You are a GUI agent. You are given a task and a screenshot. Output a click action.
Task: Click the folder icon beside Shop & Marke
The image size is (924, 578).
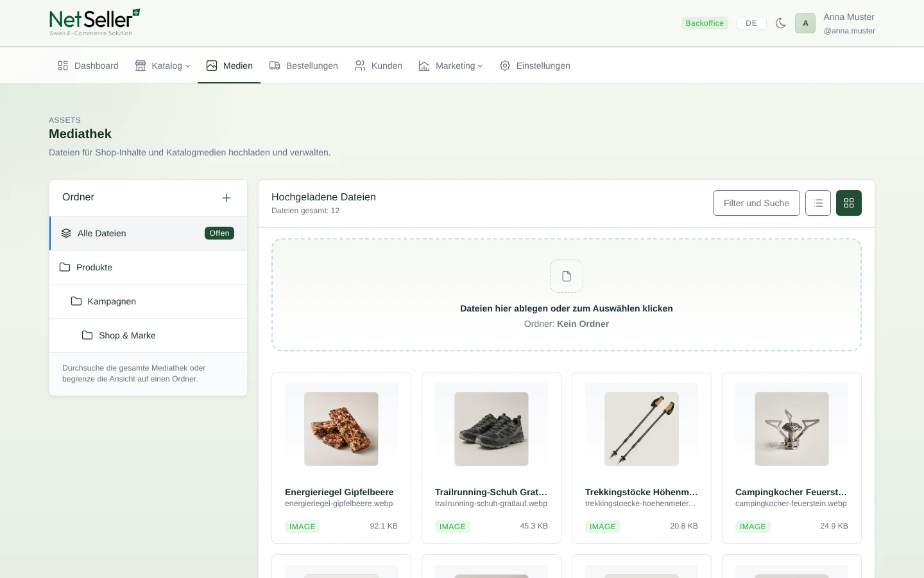[87, 335]
